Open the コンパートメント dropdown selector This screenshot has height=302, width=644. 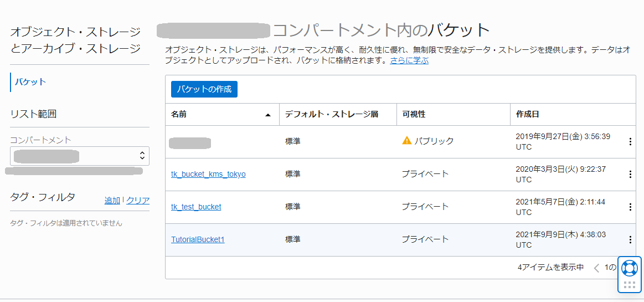tap(80, 156)
